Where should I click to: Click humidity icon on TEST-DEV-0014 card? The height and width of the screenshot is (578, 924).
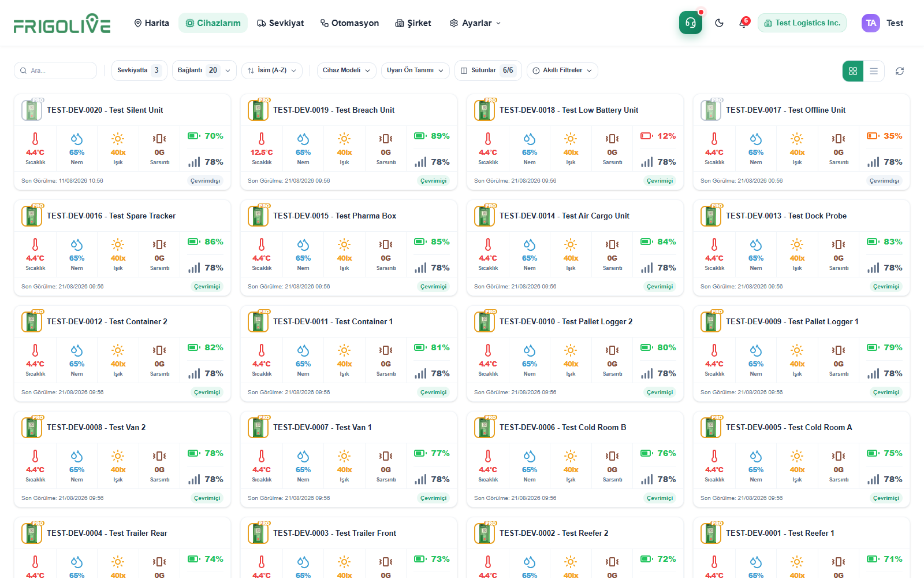click(x=530, y=244)
